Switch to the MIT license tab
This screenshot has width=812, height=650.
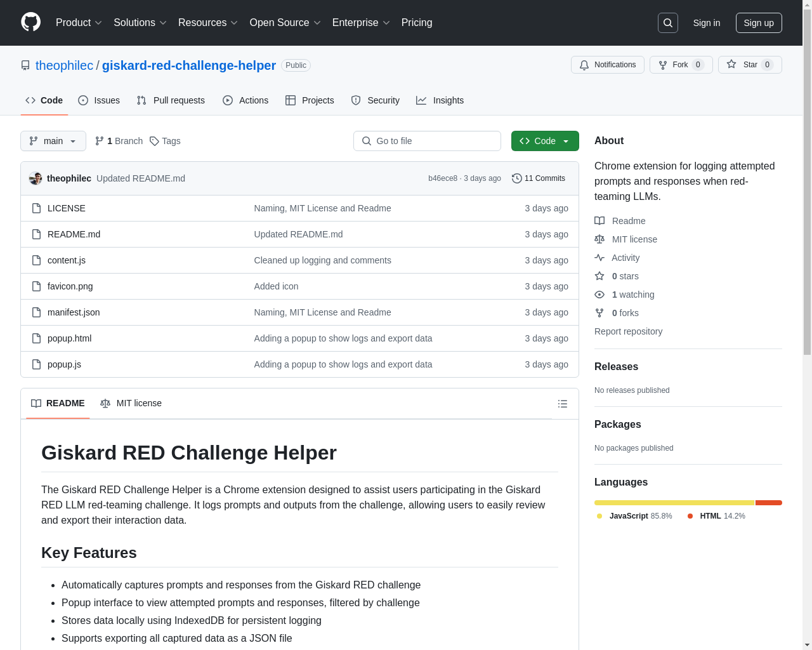pyautogui.click(x=131, y=403)
